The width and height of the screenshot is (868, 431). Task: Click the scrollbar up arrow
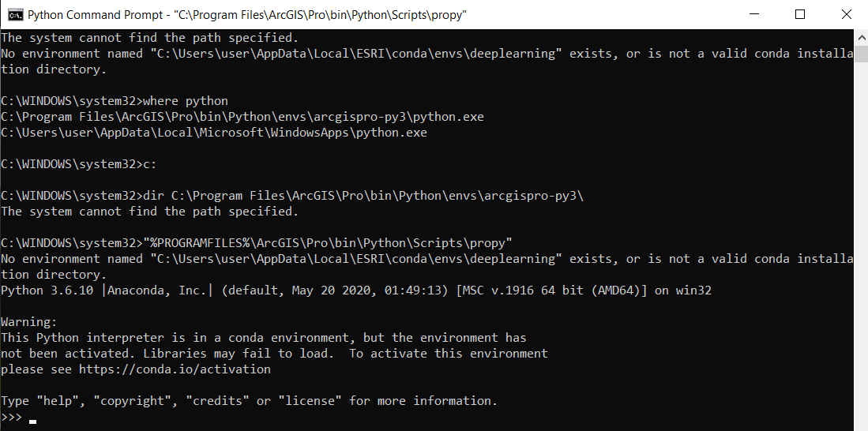(x=861, y=36)
